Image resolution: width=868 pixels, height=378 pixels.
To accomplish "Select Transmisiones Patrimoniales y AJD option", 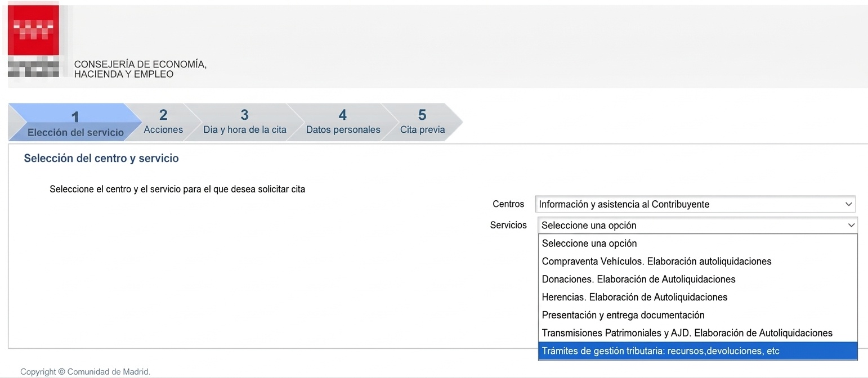I will point(697,333).
